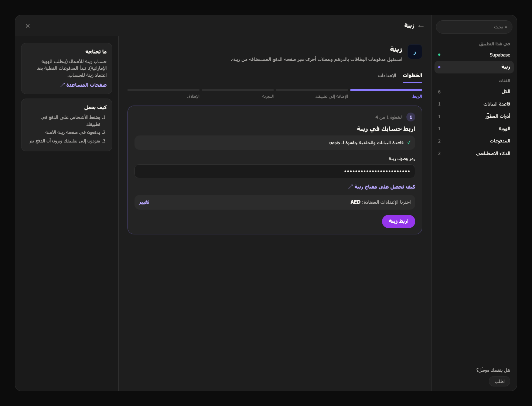Open the الخطوات tab
532x406 pixels.
tap(412, 75)
